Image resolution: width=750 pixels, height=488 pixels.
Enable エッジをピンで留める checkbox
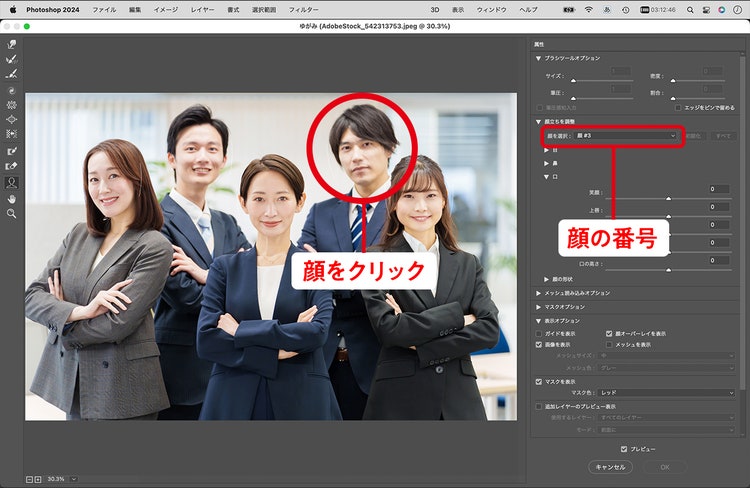pyautogui.click(x=678, y=108)
